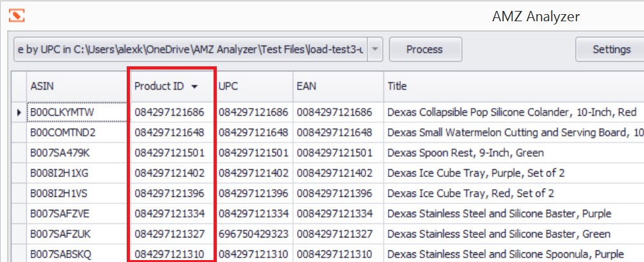Image resolution: width=644 pixels, height=262 pixels.
Task: Select the current row indicator arrow
Action: 19,112
